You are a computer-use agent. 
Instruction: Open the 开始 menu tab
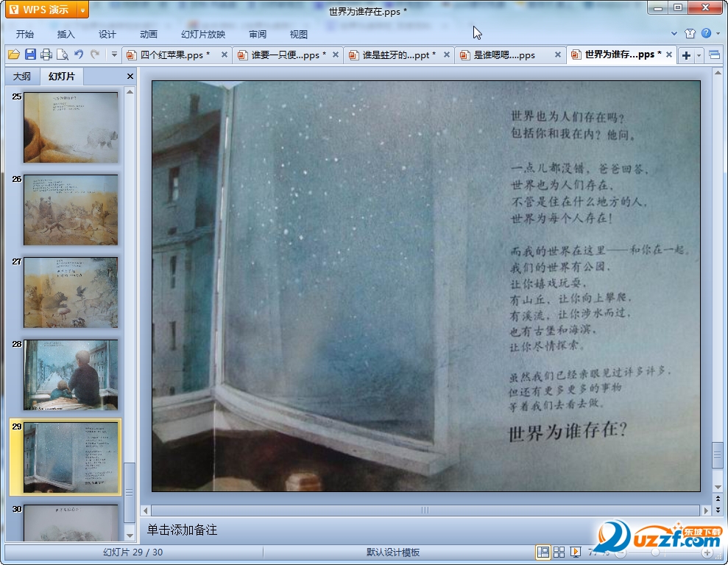(24, 34)
